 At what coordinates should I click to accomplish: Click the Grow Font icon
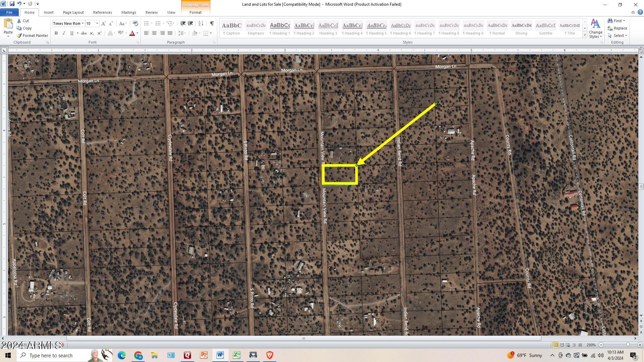[x=104, y=23]
